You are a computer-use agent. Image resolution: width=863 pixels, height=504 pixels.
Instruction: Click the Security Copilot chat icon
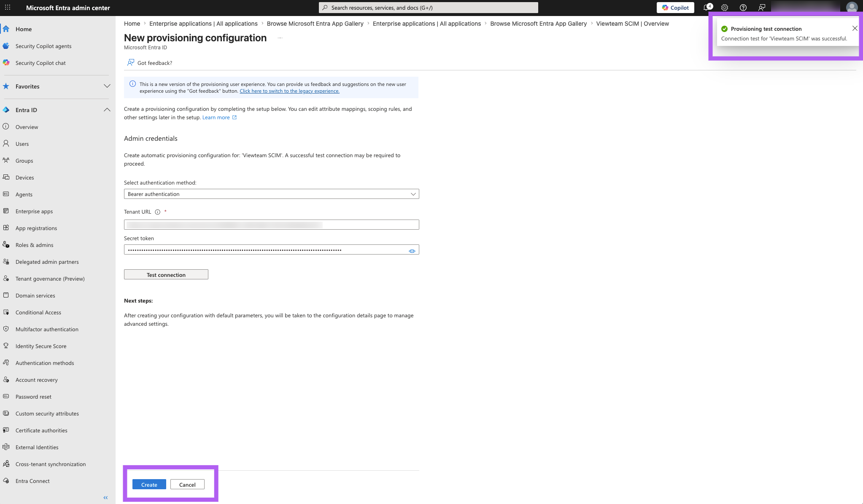(x=6, y=63)
